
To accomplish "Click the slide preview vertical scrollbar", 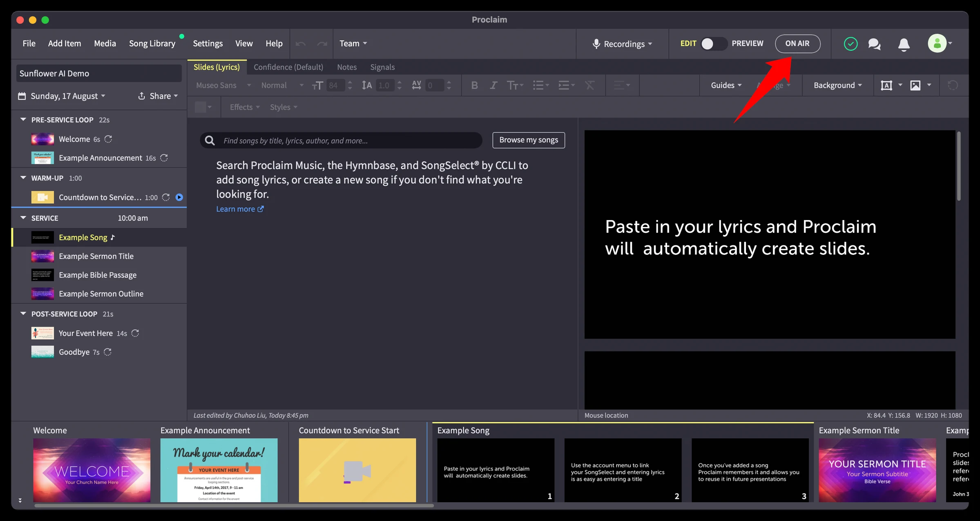I will pos(959,167).
